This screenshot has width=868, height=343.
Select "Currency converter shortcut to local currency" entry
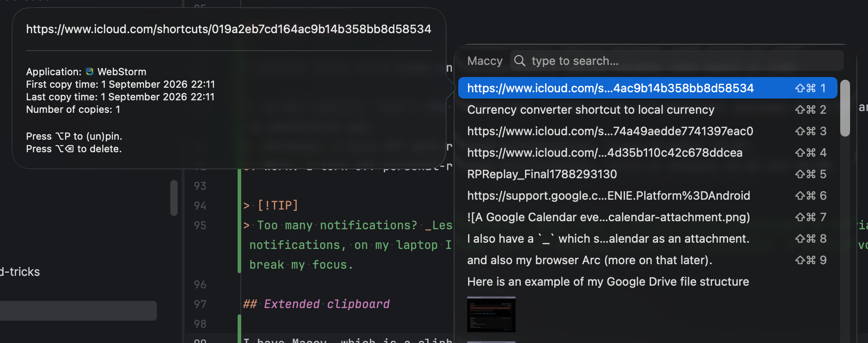point(647,110)
